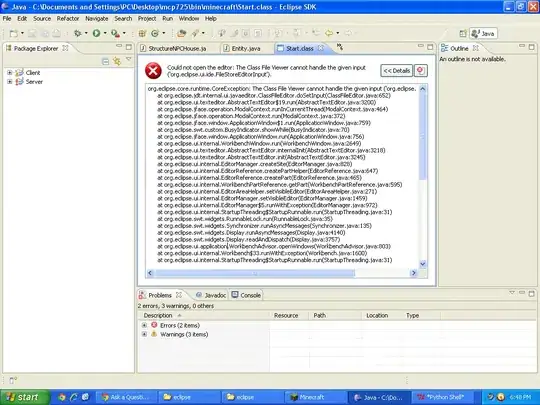This screenshot has height=405, width=540.
Task: Open the New Java Class dropdown arrow
Action: (164, 33)
